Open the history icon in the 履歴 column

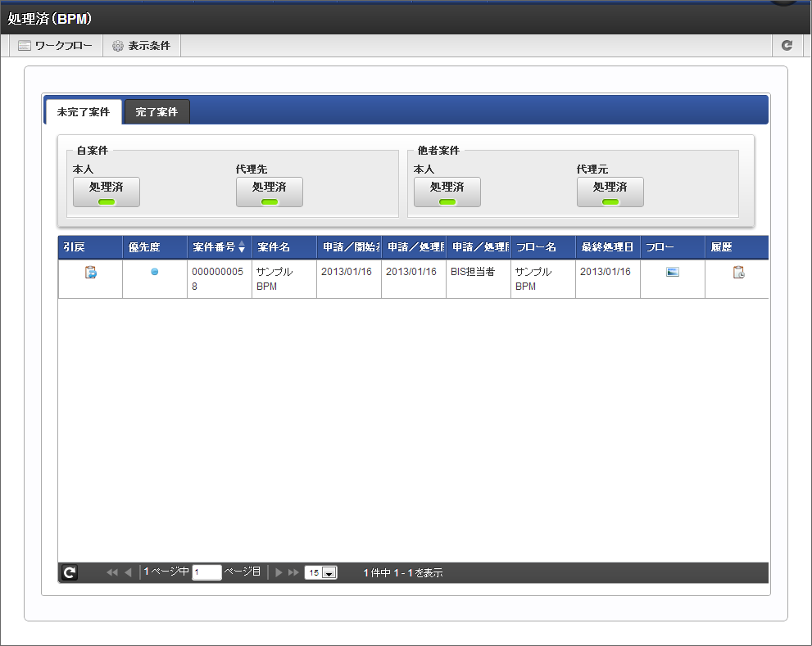(x=738, y=273)
